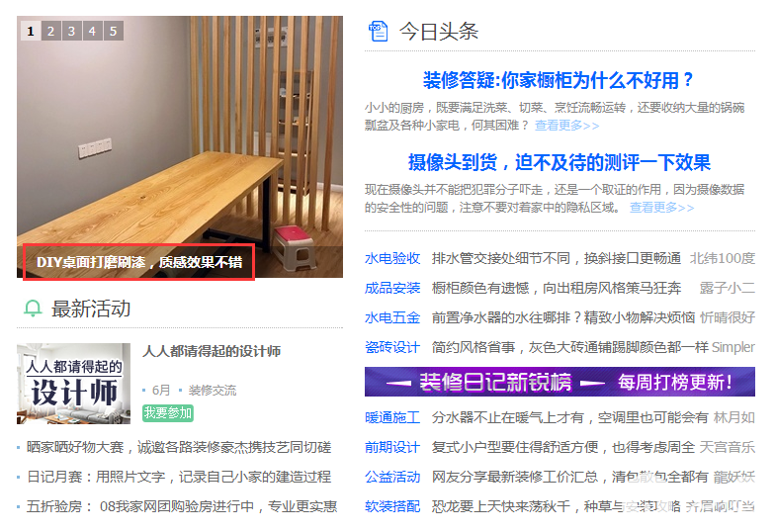Click the 暖通施工 category link
Image resolution: width=775 pixels, height=532 pixels.
392,417
